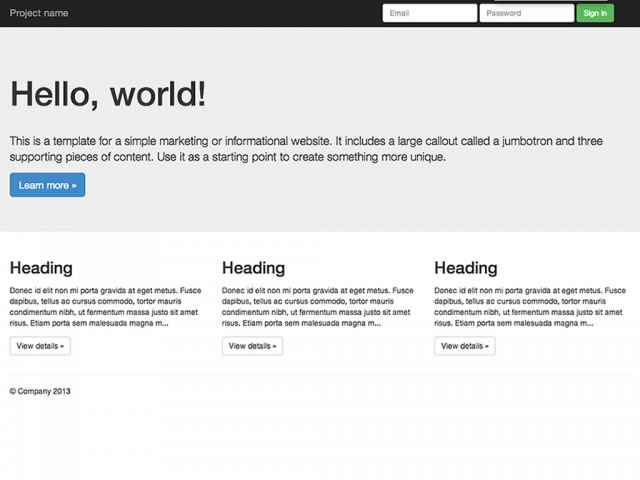Focus the Email input field
The height and width of the screenshot is (480, 640).
point(429,13)
